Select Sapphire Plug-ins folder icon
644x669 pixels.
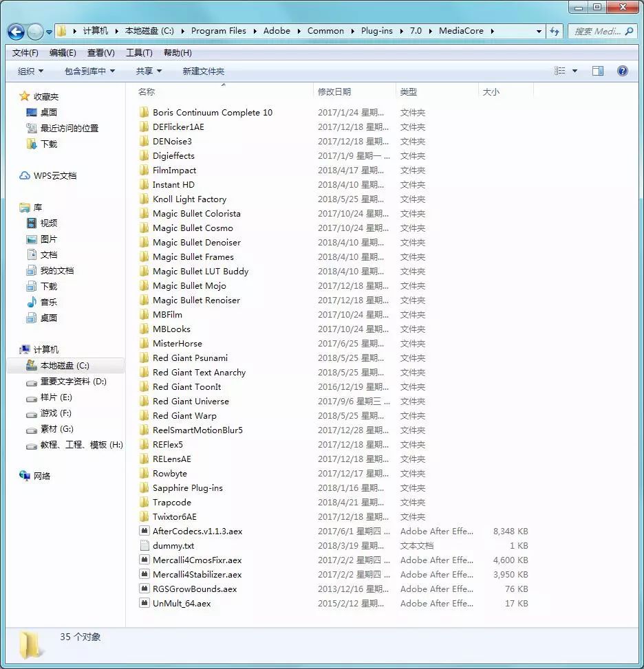tap(144, 487)
